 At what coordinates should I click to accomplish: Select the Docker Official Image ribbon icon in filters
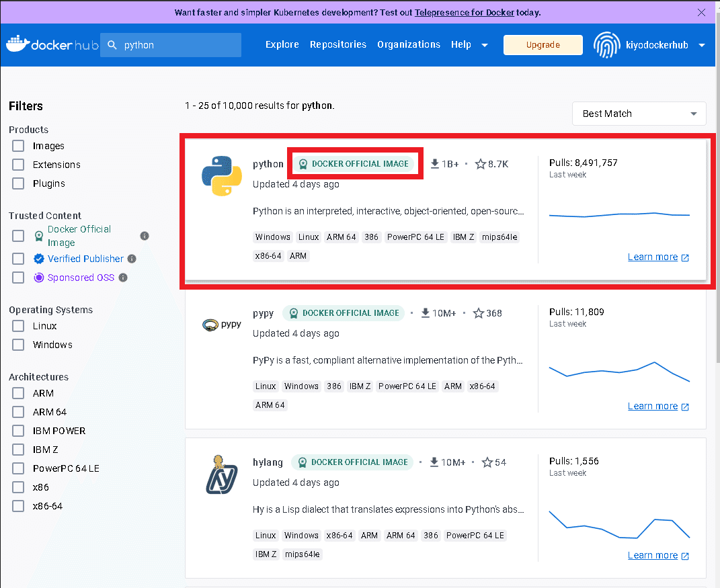39,236
